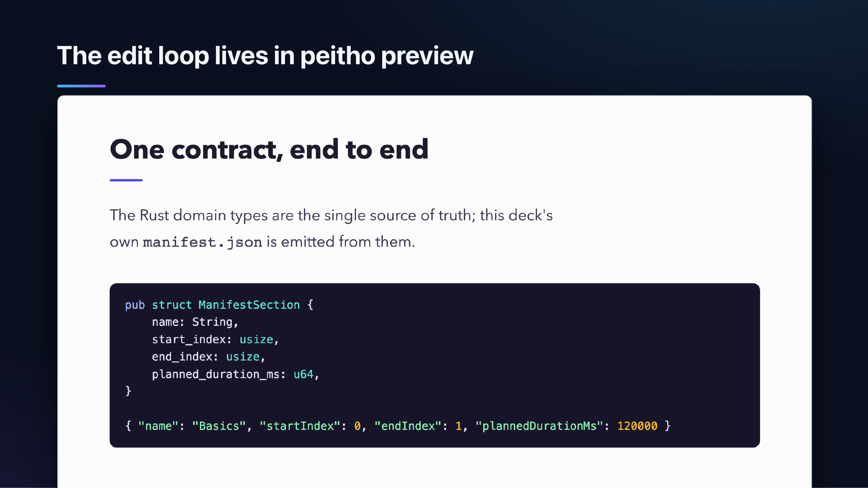The height and width of the screenshot is (488, 868).
Task: Select the ManifestSection type name
Action: (x=249, y=305)
